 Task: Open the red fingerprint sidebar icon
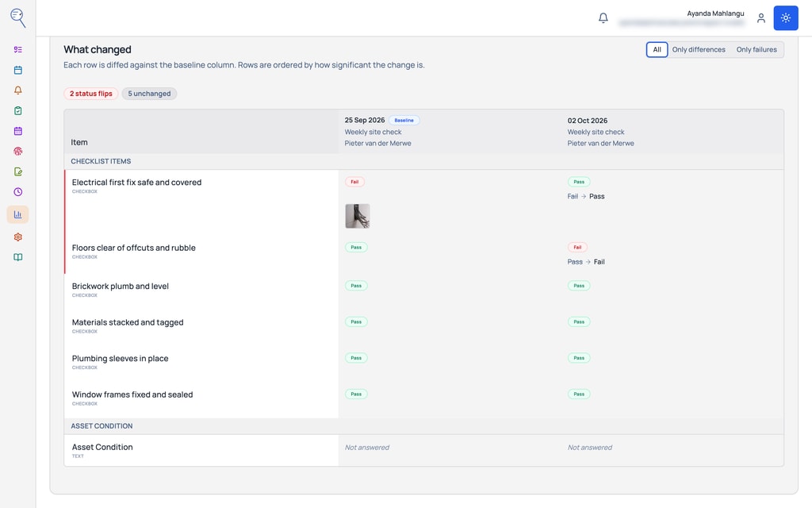pos(18,152)
